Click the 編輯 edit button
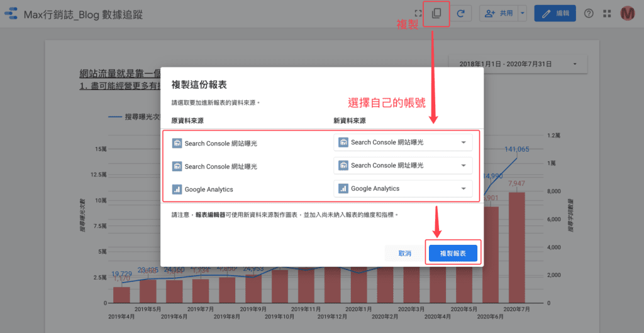Viewport: 644px width, 333px height. (555, 13)
